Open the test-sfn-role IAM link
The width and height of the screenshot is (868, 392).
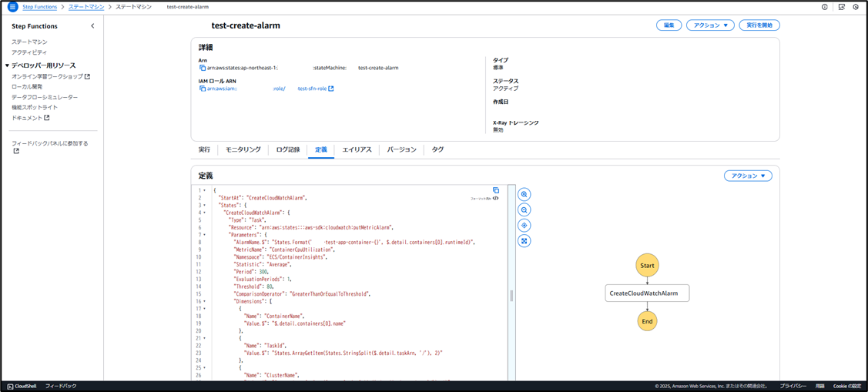(x=312, y=89)
